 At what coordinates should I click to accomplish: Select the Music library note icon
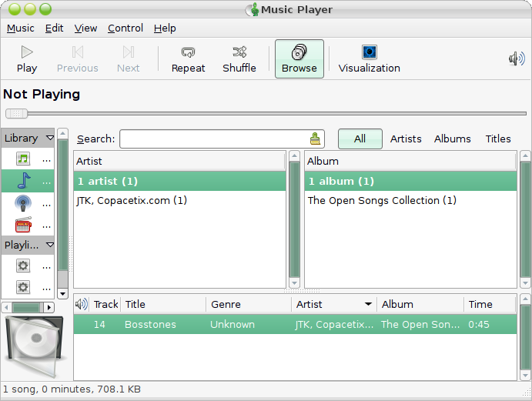(23, 181)
